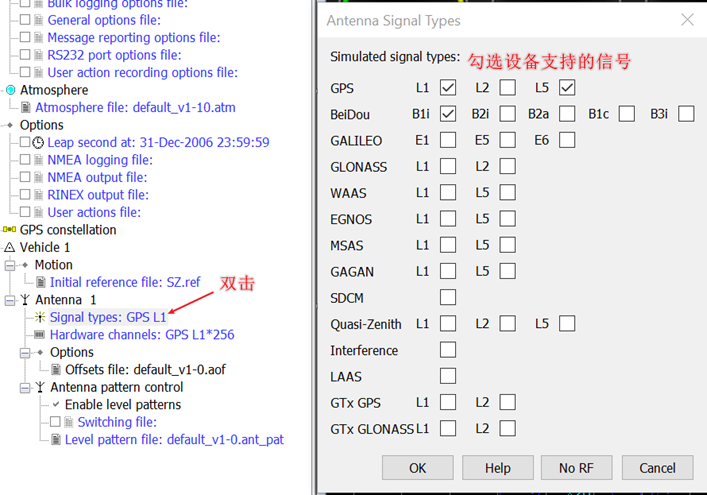Click the GPS constellation satellite icon

(x=10, y=230)
